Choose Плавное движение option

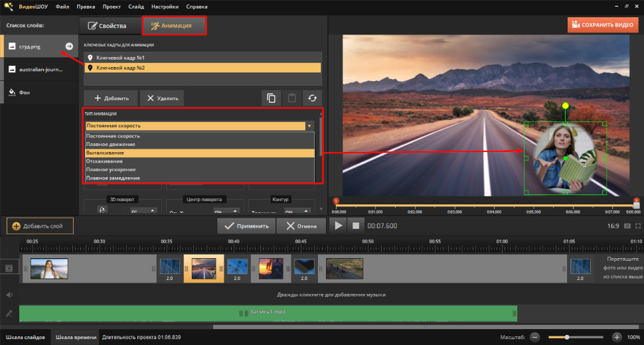click(200, 145)
